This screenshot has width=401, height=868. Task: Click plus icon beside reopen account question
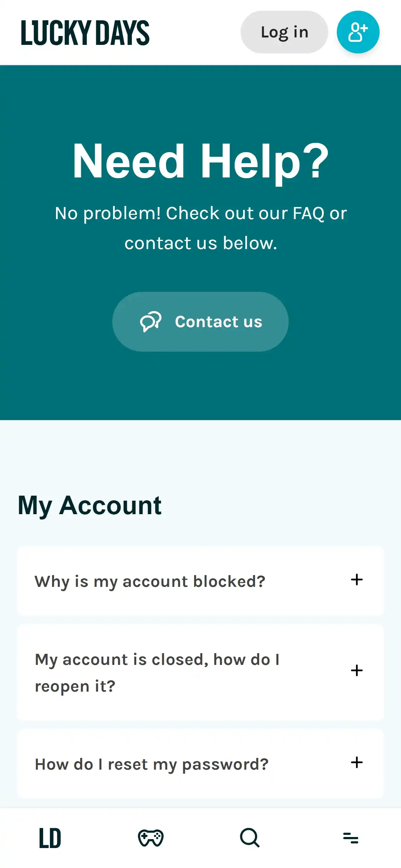[x=357, y=671]
